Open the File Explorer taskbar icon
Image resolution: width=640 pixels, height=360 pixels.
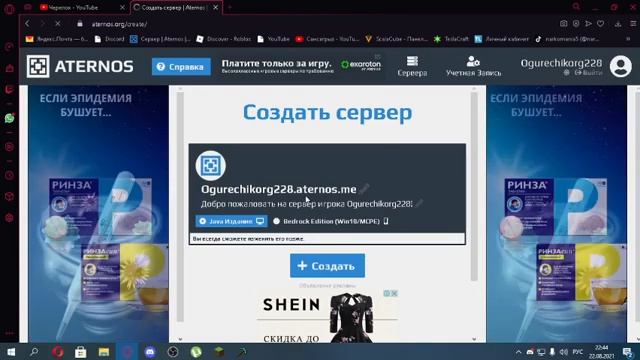(x=104, y=351)
